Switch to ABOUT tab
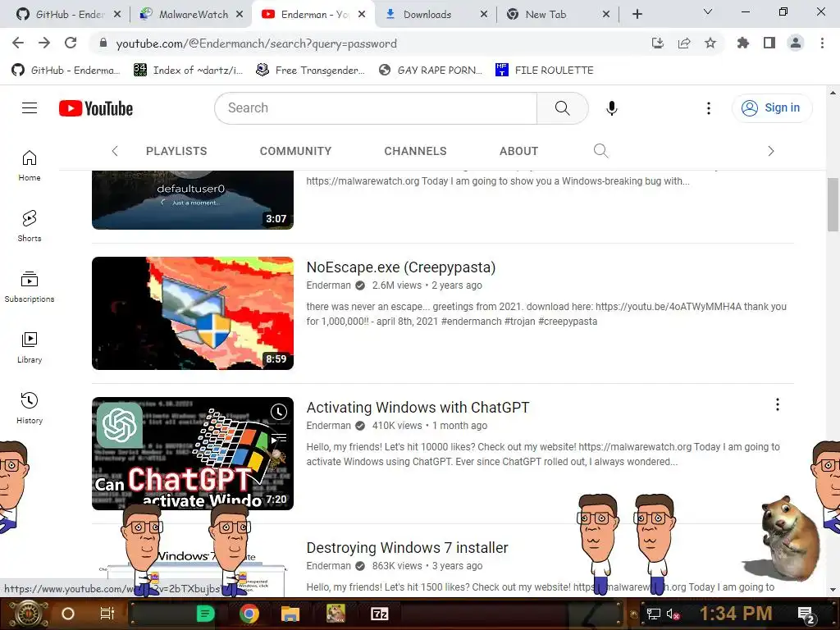Image resolution: width=840 pixels, height=630 pixels. (x=518, y=151)
